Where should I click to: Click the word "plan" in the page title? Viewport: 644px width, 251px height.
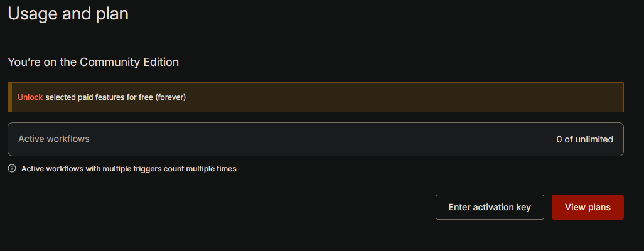[112, 14]
